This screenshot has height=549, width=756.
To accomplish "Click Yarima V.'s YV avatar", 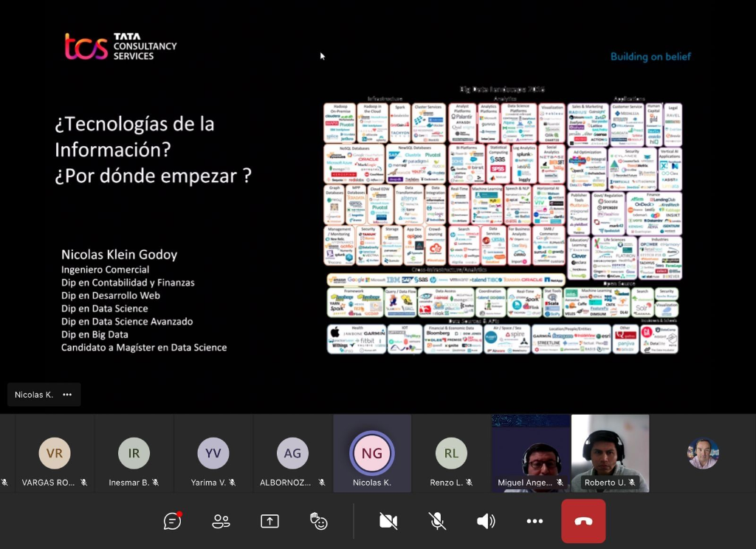I will pyautogui.click(x=213, y=453).
